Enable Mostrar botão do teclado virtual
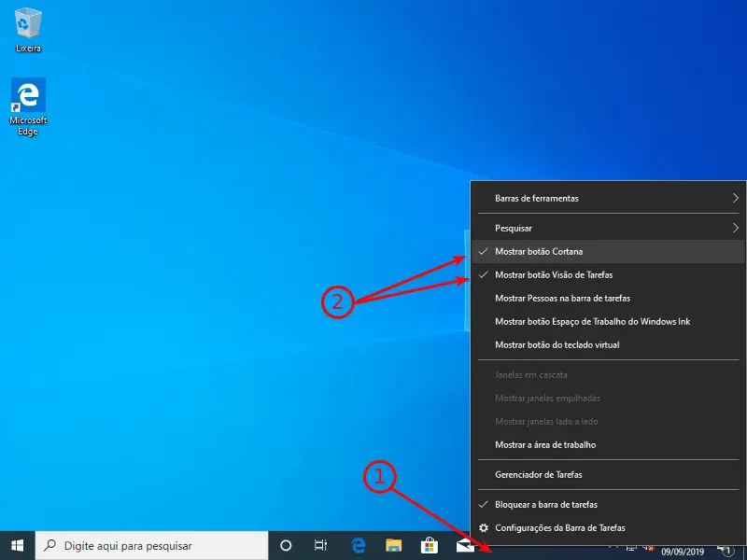 (609, 344)
